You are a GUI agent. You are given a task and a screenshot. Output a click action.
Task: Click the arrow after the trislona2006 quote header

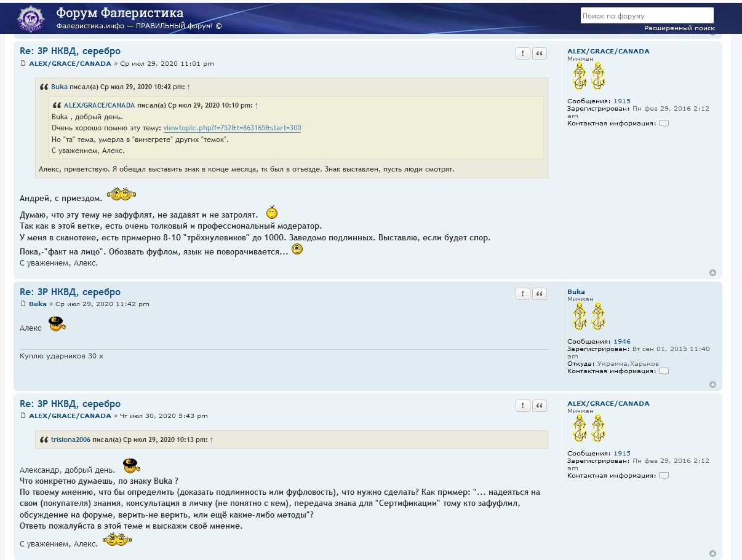(212, 440)
